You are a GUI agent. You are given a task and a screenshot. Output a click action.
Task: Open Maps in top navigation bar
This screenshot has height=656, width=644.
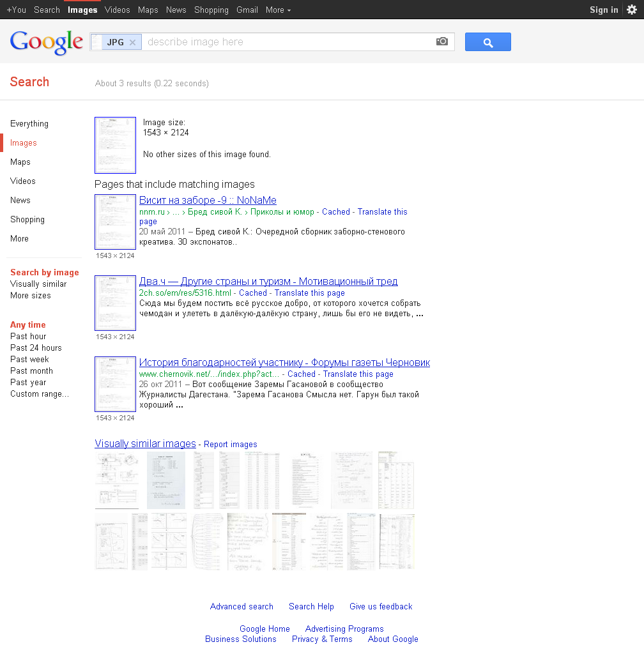[x=148, y=10]
